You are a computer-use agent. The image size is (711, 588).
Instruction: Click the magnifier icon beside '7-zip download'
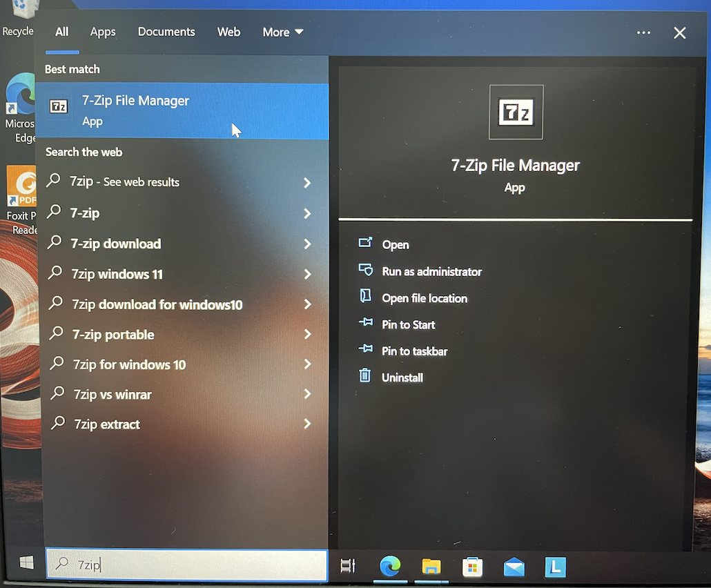pyautogui.click(x=55, y=242)
